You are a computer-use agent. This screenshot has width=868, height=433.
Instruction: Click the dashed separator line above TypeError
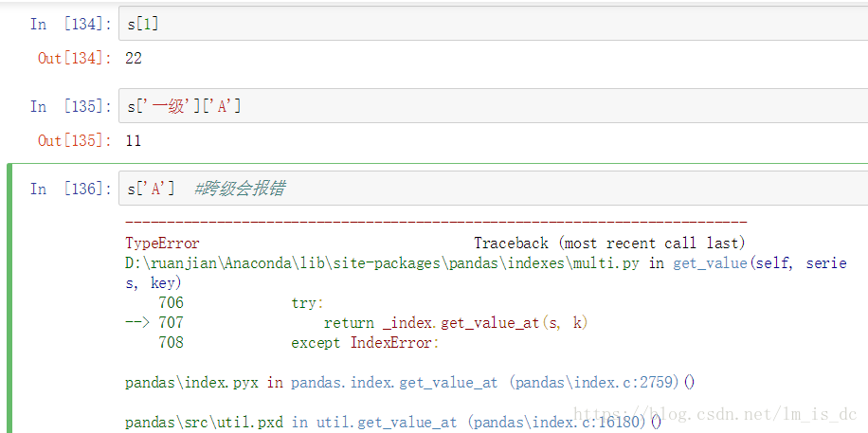(x=436, y=223)
